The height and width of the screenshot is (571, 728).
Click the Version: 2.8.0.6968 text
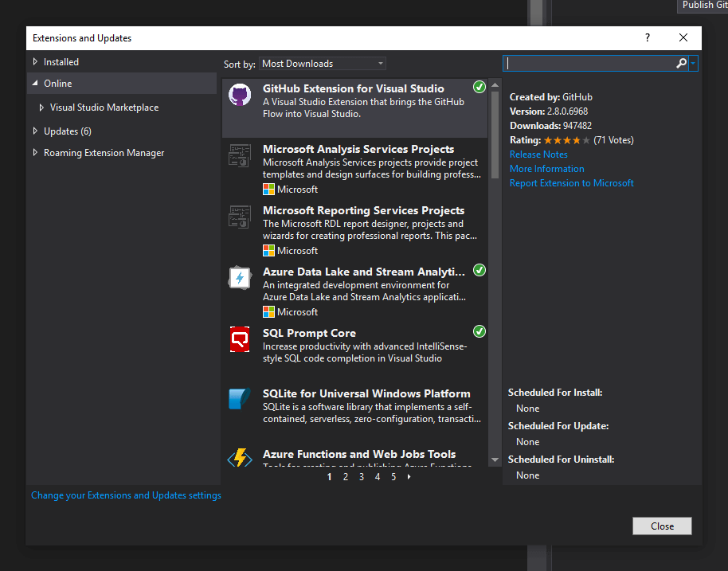549,111
